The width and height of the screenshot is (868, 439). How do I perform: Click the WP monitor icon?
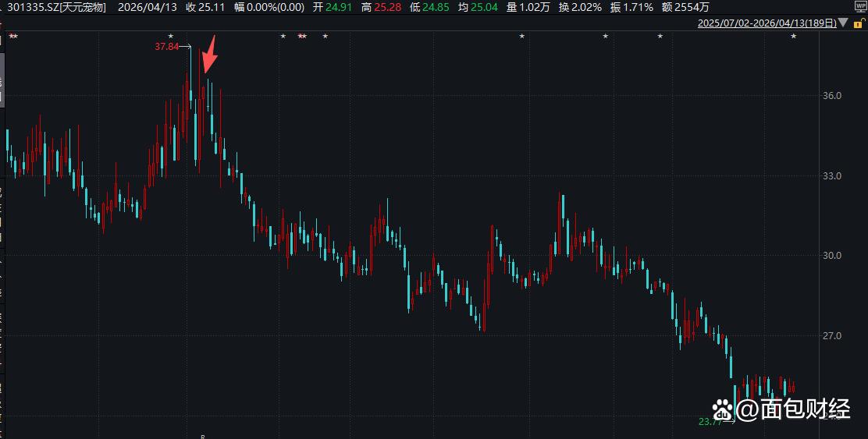click(x=861, y=9)
